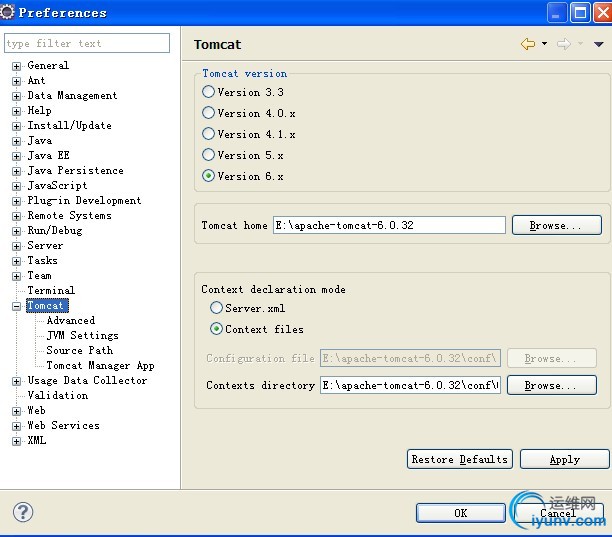
Task: Select Version 5.x radio button
Action: coord(208,155)
